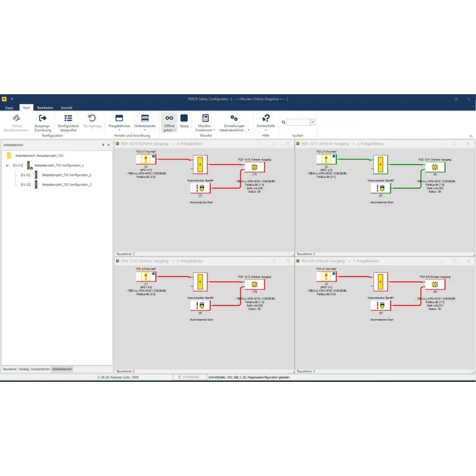The height and width of the screenshot is (476, 476).
Task: Select the Automatischer Start block in FDX 10/11 window
Action: [x=381, y=188]
